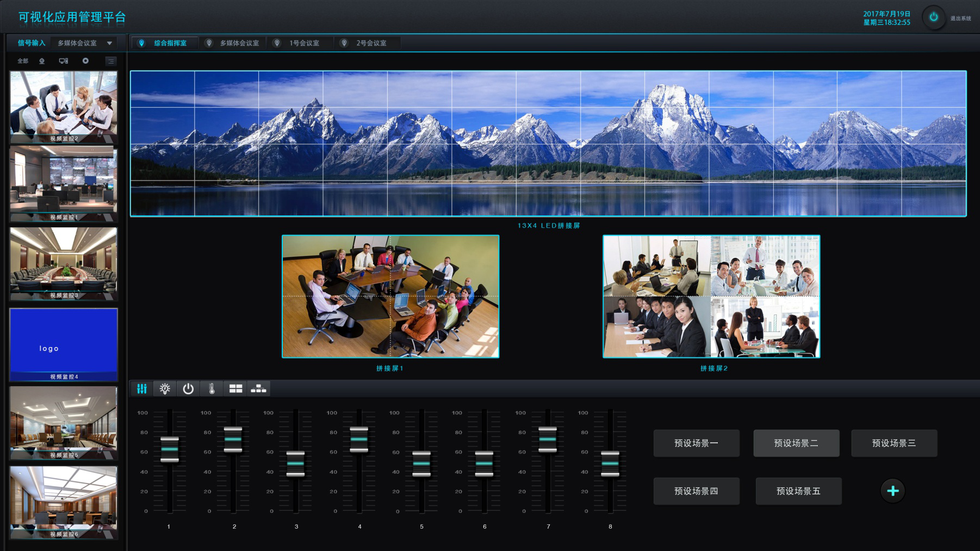Select the 视频监控4 logo thumbnail
This screenshot has width=980, height=551.
[x=64, y=344]
